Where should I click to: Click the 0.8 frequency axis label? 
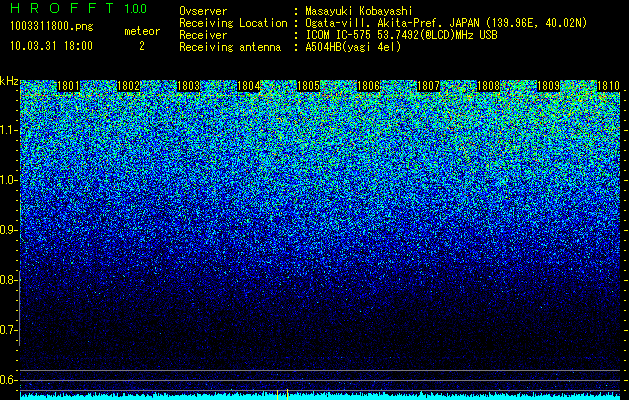(x=8, y=280)
